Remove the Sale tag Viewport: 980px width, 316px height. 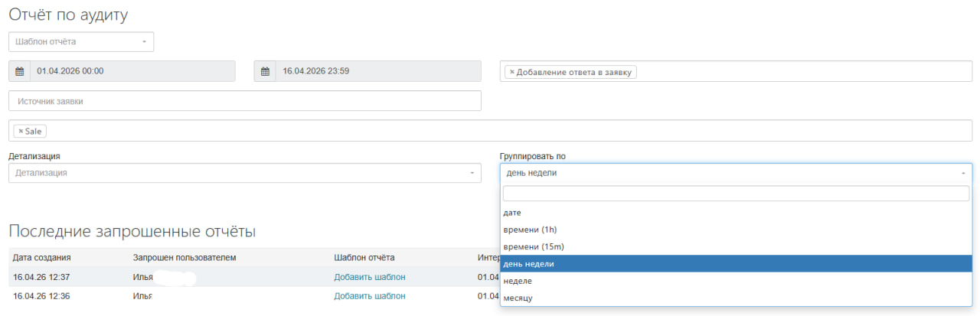tap(21, 132)
